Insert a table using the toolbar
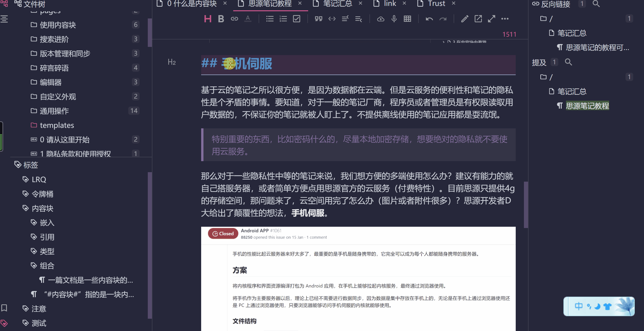This screenshot has height=331, width=644. point(407,19)
